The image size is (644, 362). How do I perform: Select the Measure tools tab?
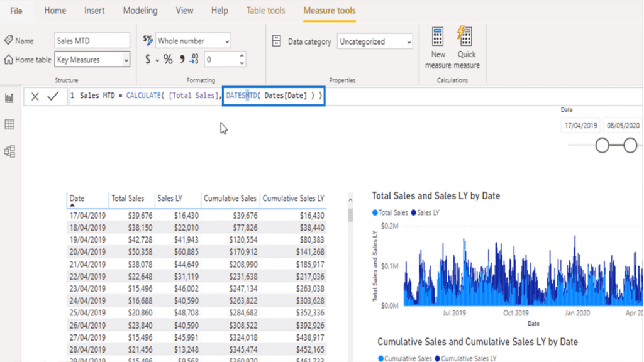tap(330, 11)
